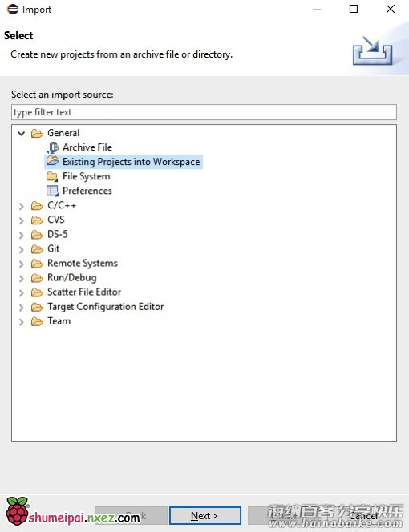Click the Team folder icon
409x532 pixels.
click(x=37, y=321)
